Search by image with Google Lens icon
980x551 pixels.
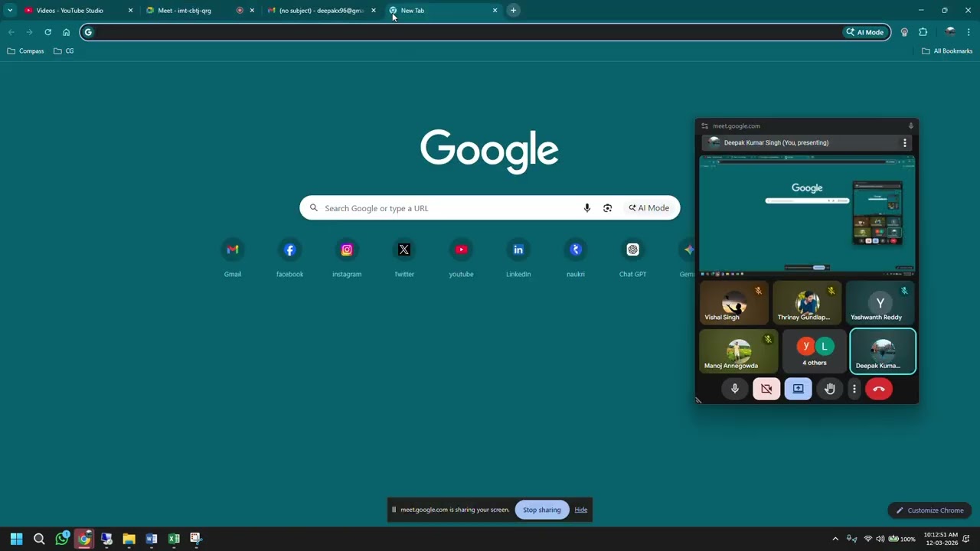pyautogui.click(x=607, y=208)
